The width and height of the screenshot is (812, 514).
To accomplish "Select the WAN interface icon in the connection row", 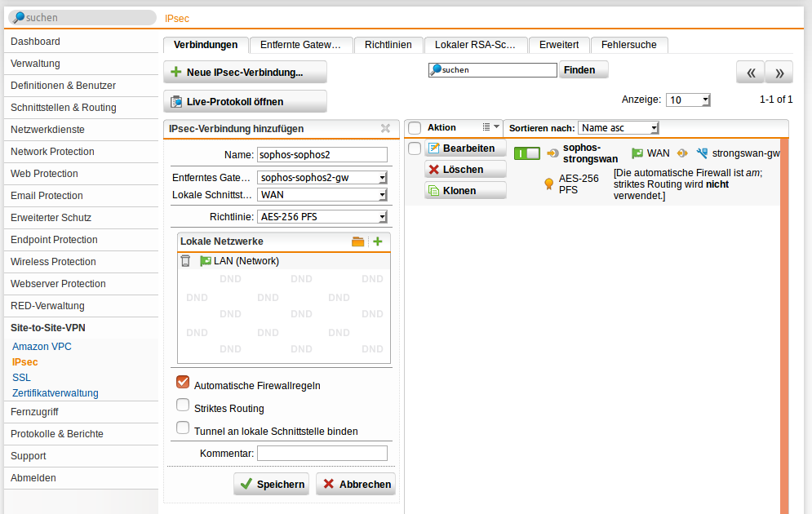I will 638,153.
